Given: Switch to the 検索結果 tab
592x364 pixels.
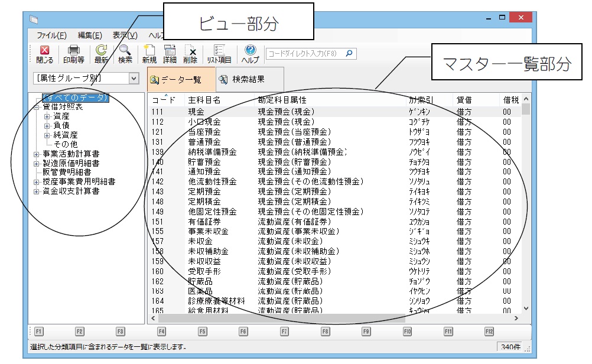Looking at the screenshot, I should (x=241, y=79).
